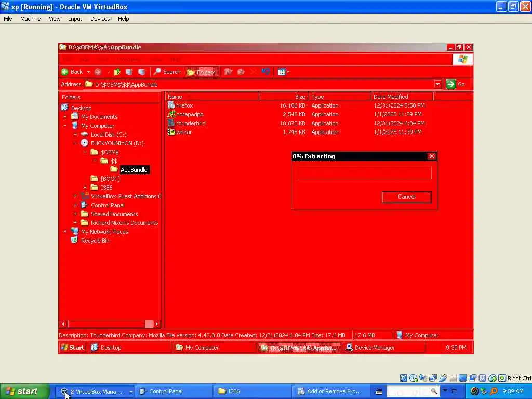Toggle the Folders pane button
Viewport: 532px width, 399px height.
(202, 72)
